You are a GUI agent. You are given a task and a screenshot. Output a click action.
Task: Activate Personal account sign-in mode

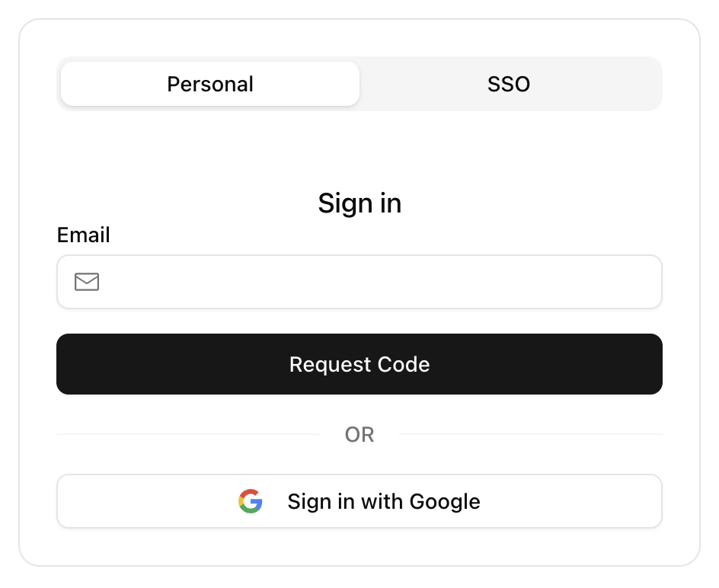tap(210, 84)
